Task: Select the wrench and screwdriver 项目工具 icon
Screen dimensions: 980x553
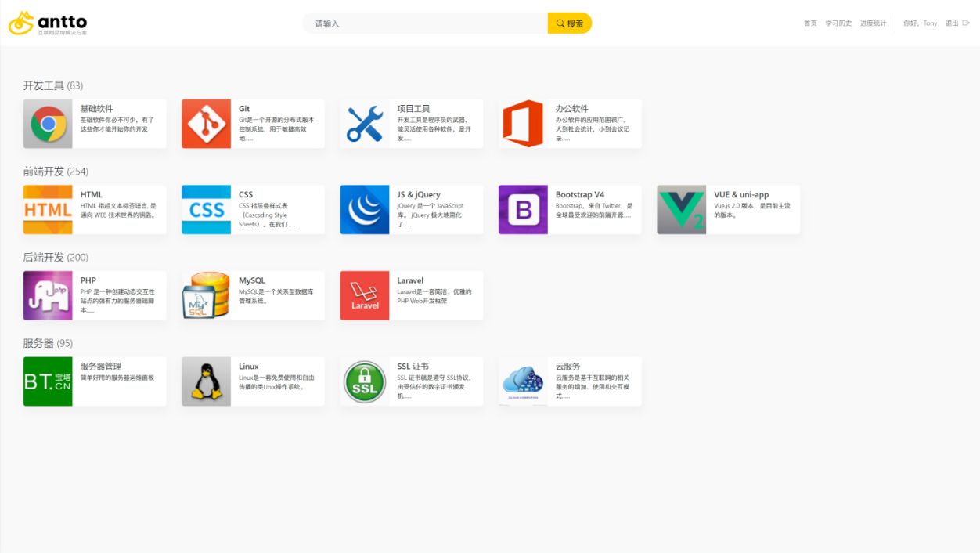Action: [x=365, y=124]
